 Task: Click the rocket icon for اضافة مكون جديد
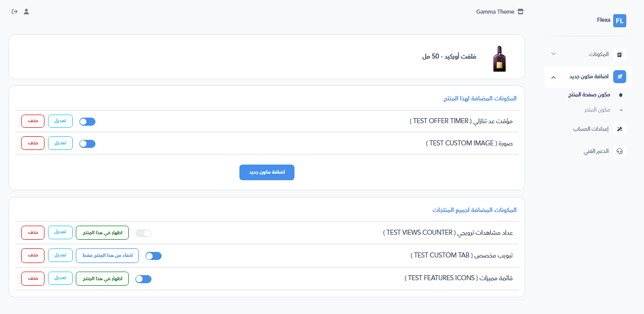619,77
